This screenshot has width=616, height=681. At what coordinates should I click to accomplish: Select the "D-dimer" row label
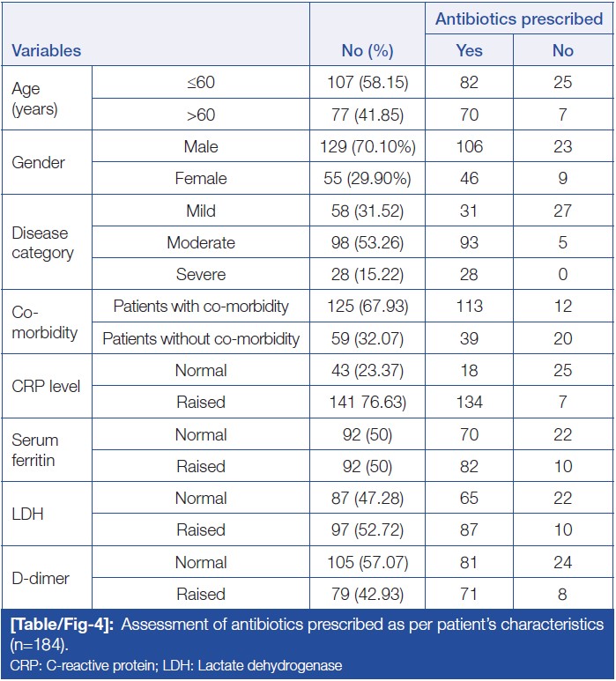click(x=39, y=578)
